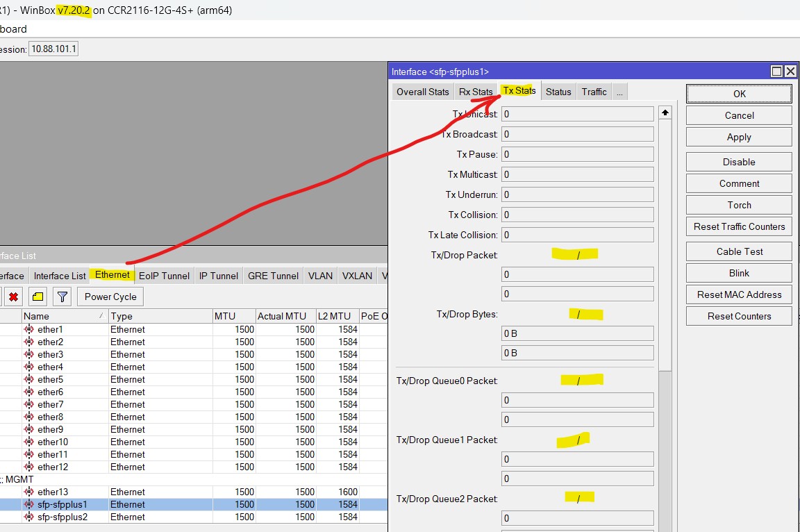The image size is (800, 532).
Task: Click the red X disable icon in Interface List toolbar
Action: pos(14,297)
